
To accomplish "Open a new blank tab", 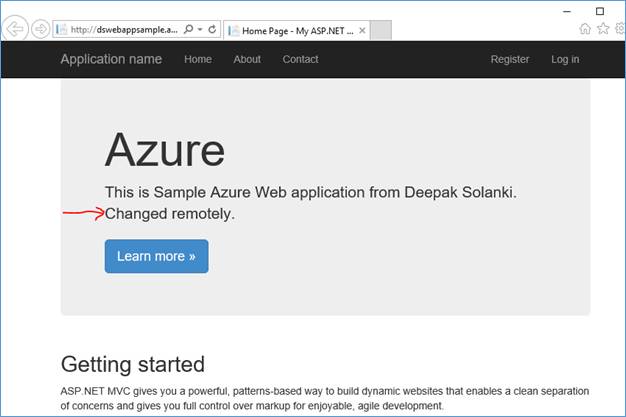I will pos(381,30).
